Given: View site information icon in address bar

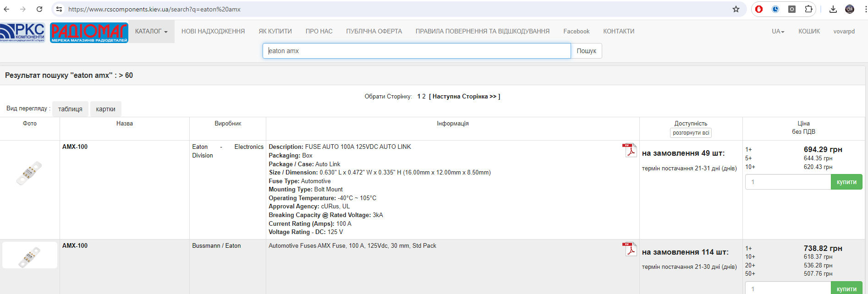Looking at the screenshot, I should pos(59,9).
